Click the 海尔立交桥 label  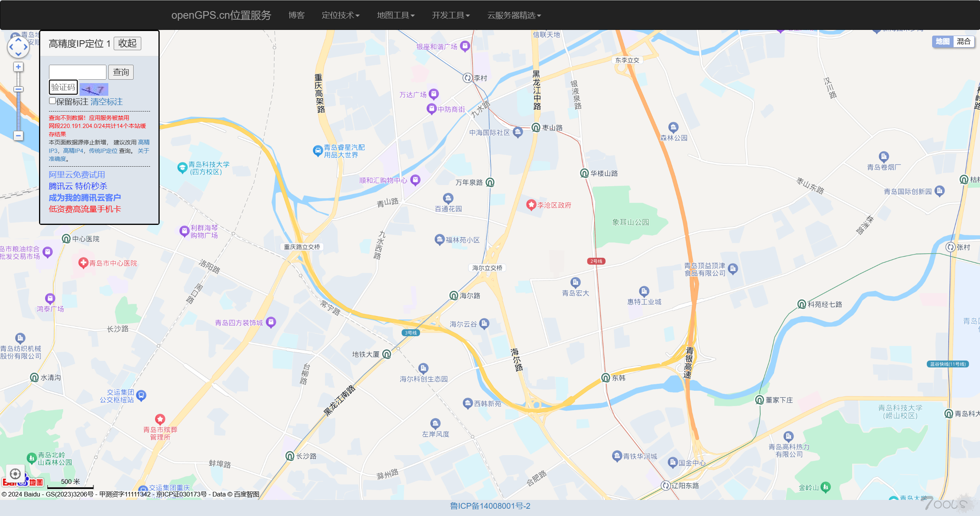coord(487,268)
